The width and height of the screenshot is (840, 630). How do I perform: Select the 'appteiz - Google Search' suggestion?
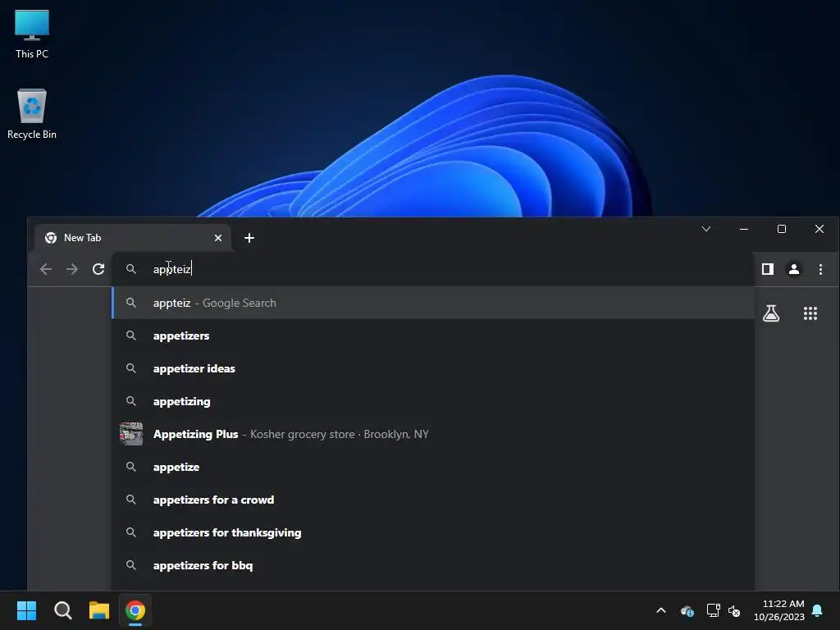(x=433, y=303)
